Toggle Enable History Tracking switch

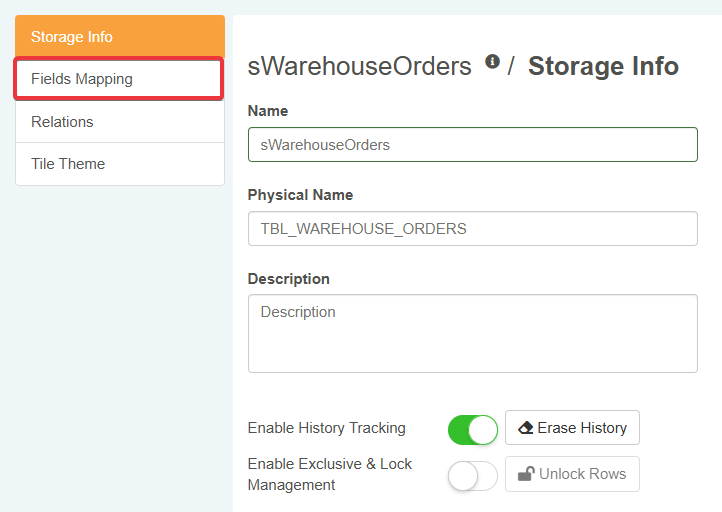[x=473, y=429]
